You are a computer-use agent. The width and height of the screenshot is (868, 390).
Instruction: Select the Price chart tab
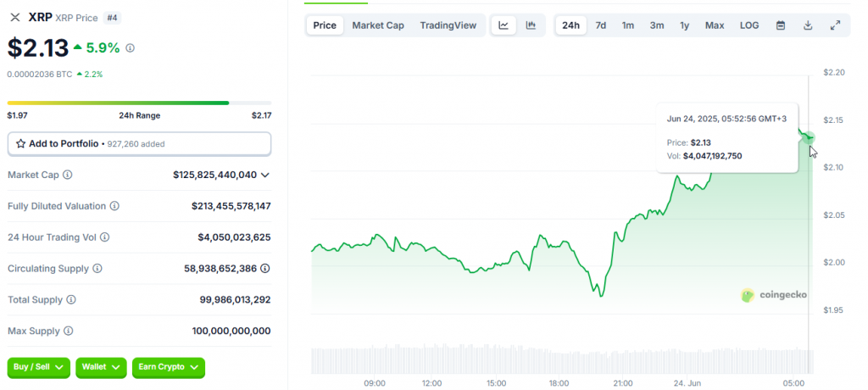point(325,25)
